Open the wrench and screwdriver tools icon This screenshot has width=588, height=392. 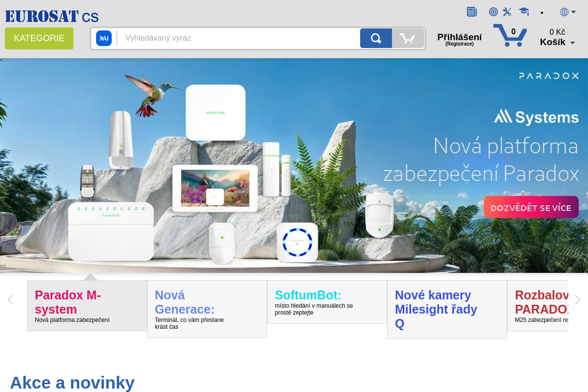pos(507,12)
